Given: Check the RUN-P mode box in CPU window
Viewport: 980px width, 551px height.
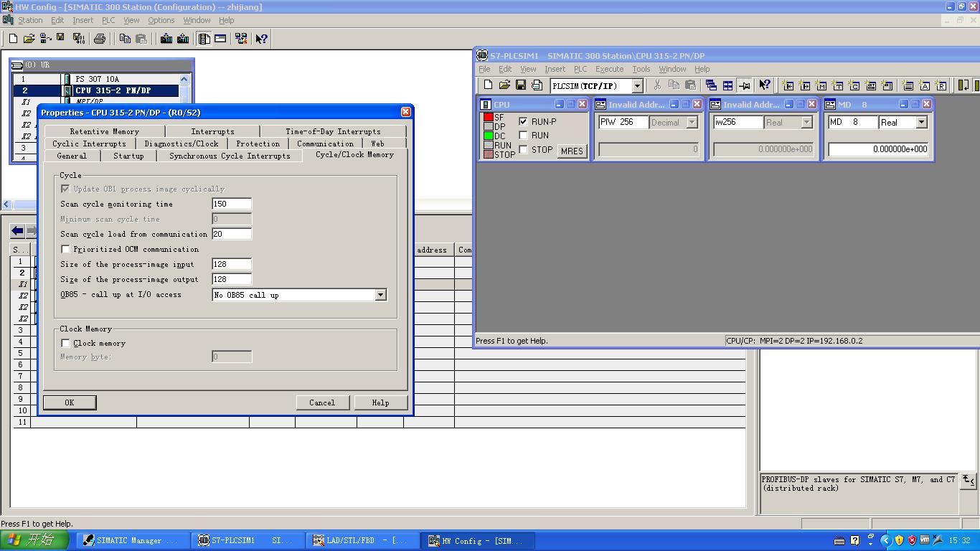Looking at the screenshot, I should click(523, 121).
